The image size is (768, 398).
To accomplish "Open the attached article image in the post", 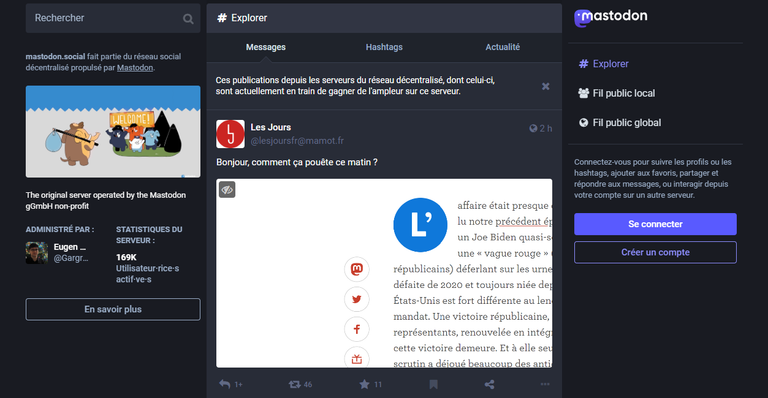I will pos(384,273).
